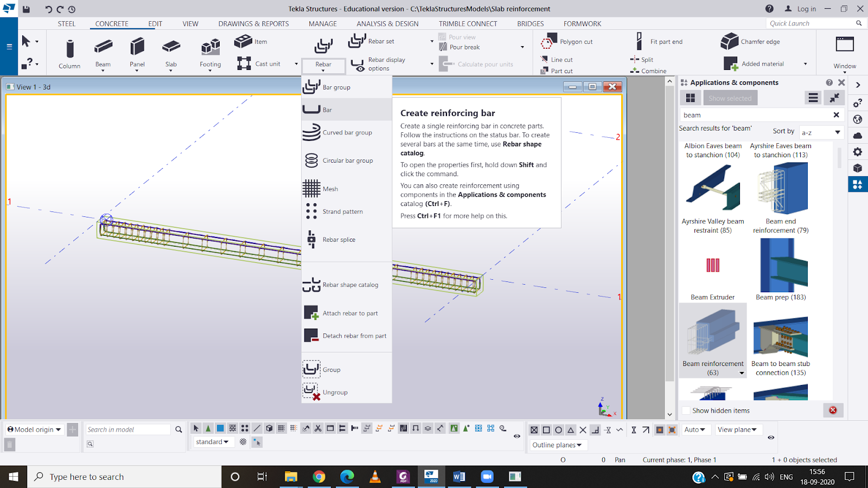Image resolution: width=868 pixels, height=488 pixels.
Task: Toggle select all selection switch
Action: pos(196,428)
